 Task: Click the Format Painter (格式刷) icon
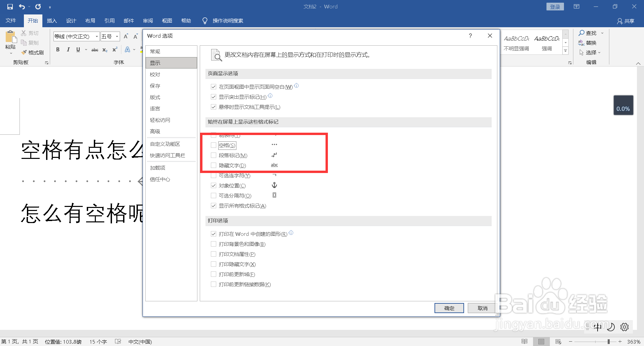(24, 52)
